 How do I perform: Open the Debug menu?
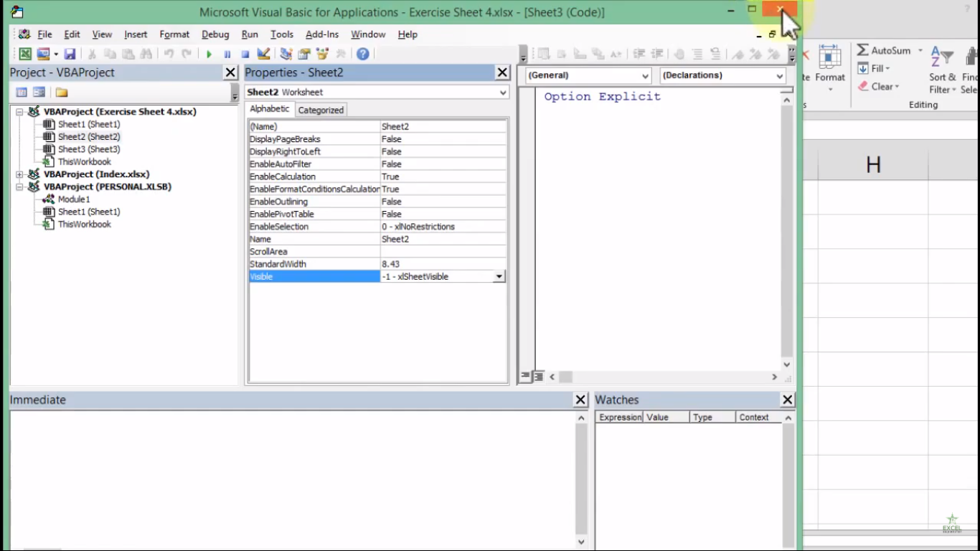(x=215, y=34)
